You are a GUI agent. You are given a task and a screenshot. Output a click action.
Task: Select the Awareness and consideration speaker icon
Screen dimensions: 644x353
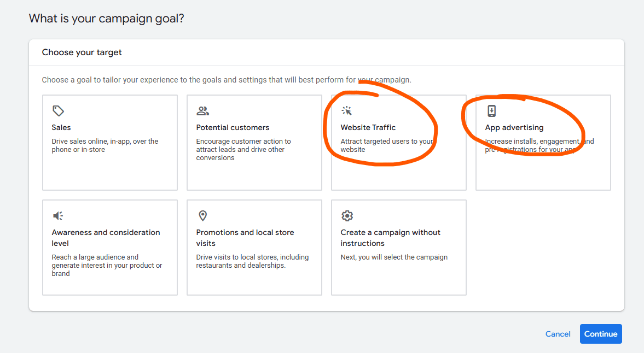(58, 215)
